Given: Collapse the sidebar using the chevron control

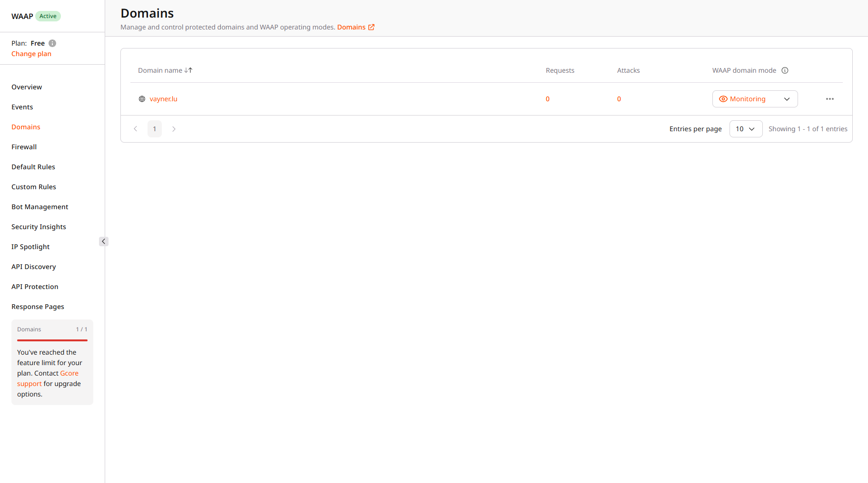Looking at the screenshot, I should click(x=103, y=241).
